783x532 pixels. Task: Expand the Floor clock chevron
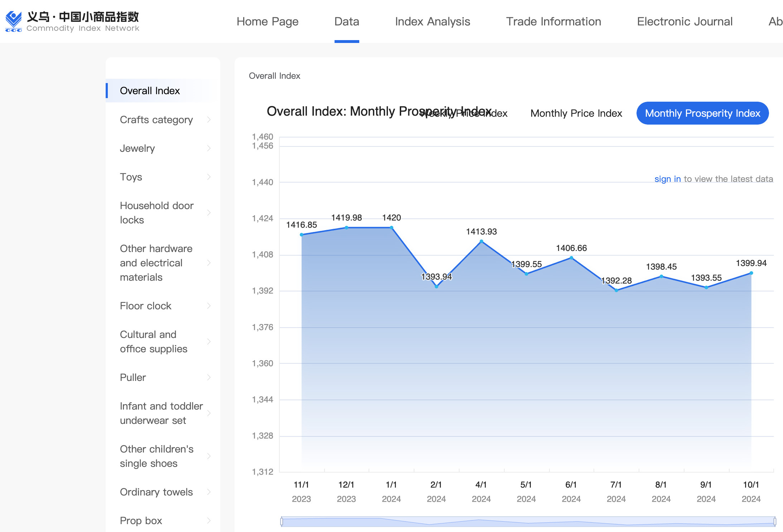209,306
